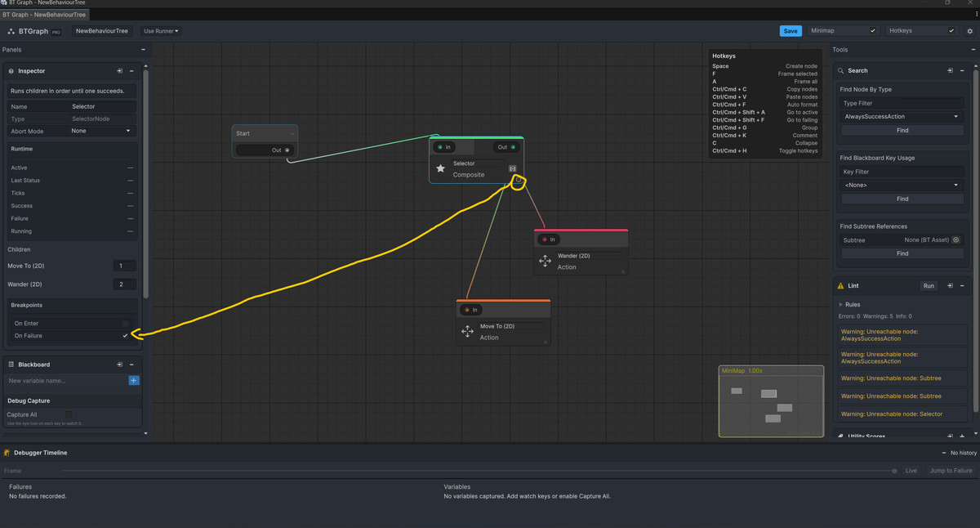The height and width of the screenshot is (528, 980).
Task: Select the Unreachable node: Selector warning
Action: 902,414
